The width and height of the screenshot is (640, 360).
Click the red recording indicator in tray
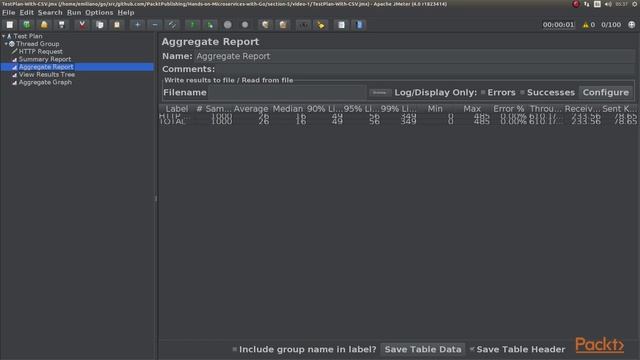click(x=576, y=4)
